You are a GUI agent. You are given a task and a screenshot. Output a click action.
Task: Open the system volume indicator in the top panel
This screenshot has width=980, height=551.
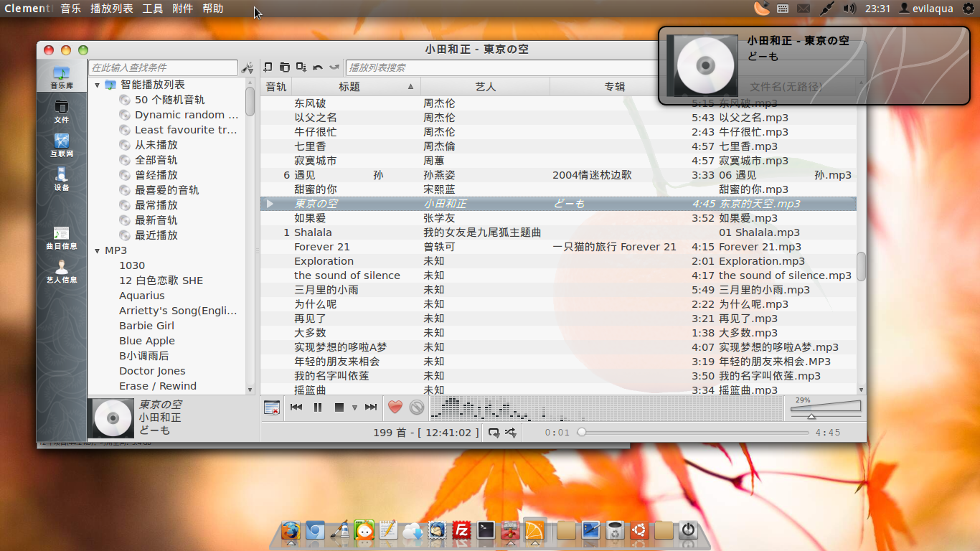[x=849, y=9]
